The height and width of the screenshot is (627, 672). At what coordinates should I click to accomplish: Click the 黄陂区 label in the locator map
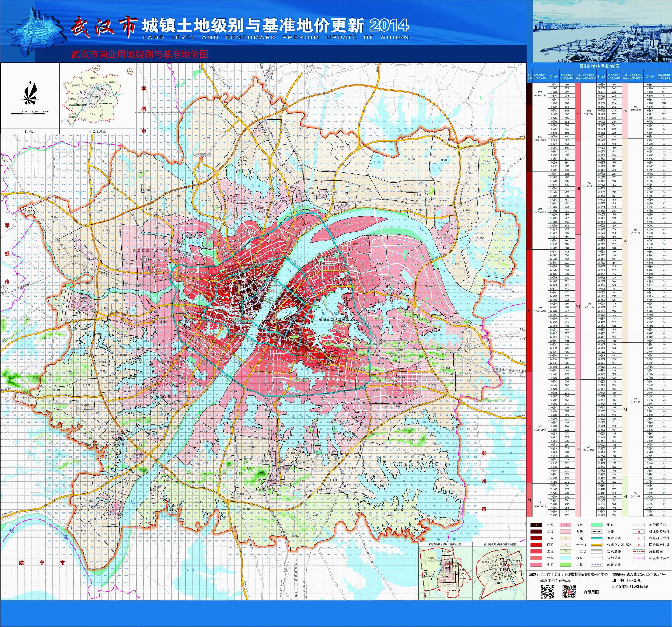tap(93, 78)
